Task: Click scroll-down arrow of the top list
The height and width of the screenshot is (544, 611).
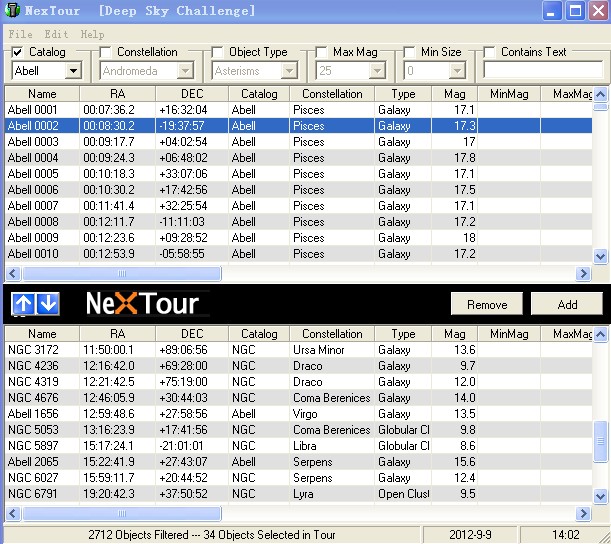Action: [600, 256]
